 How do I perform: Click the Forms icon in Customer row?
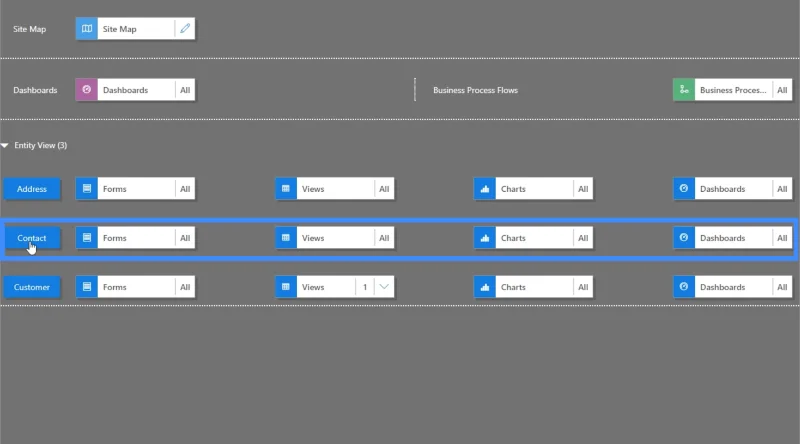[x=87, y=287]
